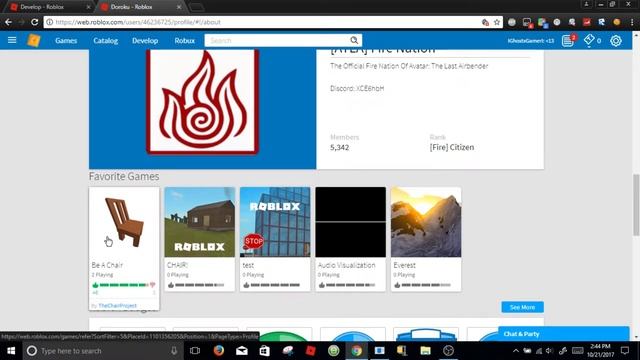The width and height of the screenshot is (640, 360).
Task: Open TheChairProject creator link
Action: [x=118, y=305]
